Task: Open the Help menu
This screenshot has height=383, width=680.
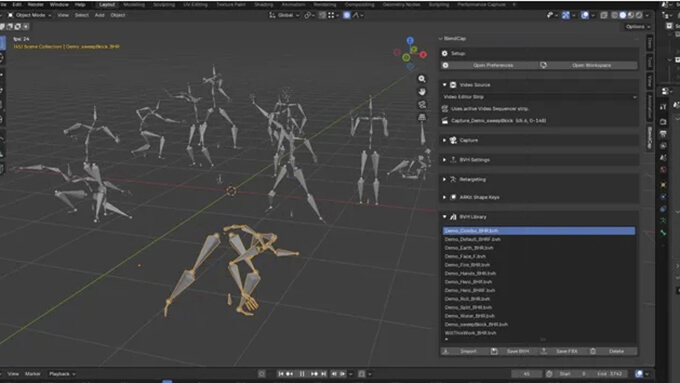Action: (80, 4)
